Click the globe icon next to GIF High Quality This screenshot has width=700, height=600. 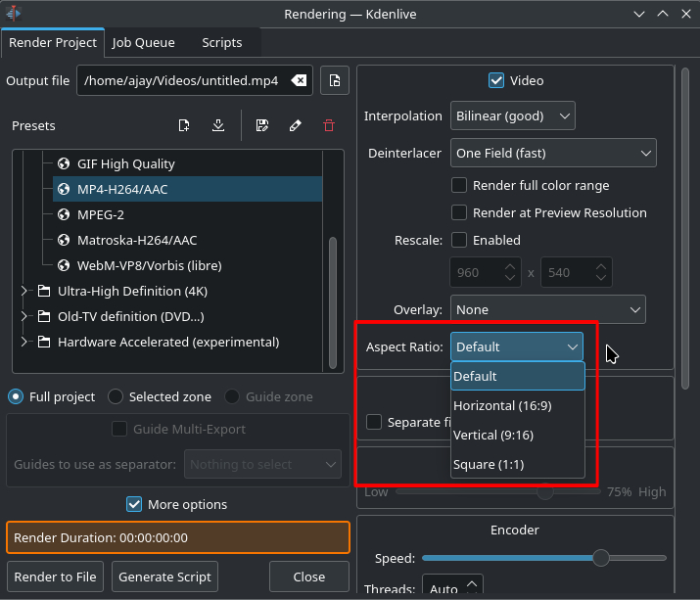pos(64,163)
